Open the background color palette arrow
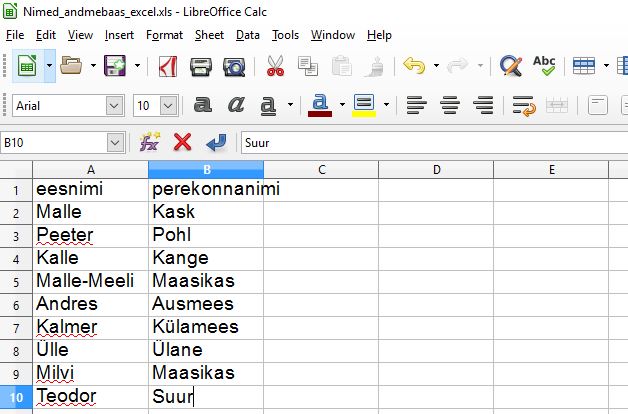The image size is (628, 414). pyautogui.click(x=386, y=105)
